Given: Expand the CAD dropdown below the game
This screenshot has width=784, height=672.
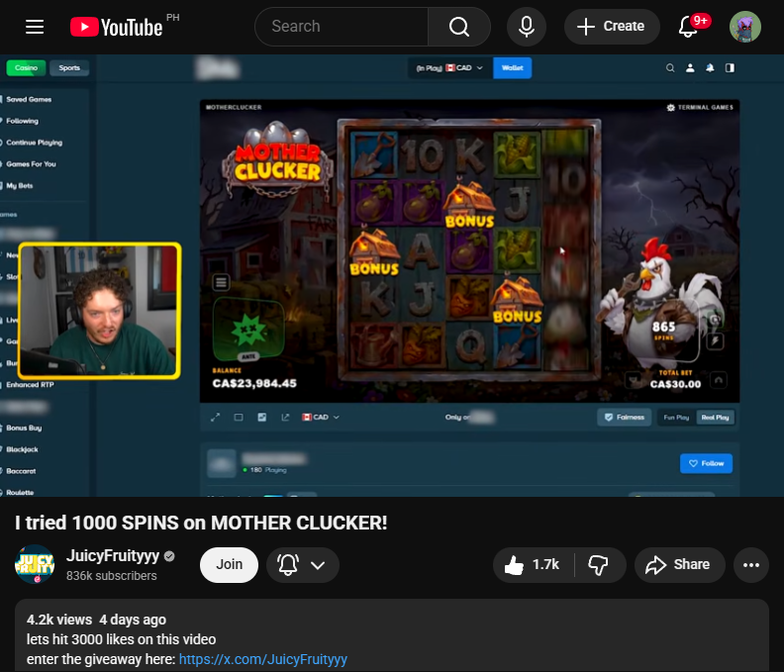Looking at the screenshot, I should point(321,417).
